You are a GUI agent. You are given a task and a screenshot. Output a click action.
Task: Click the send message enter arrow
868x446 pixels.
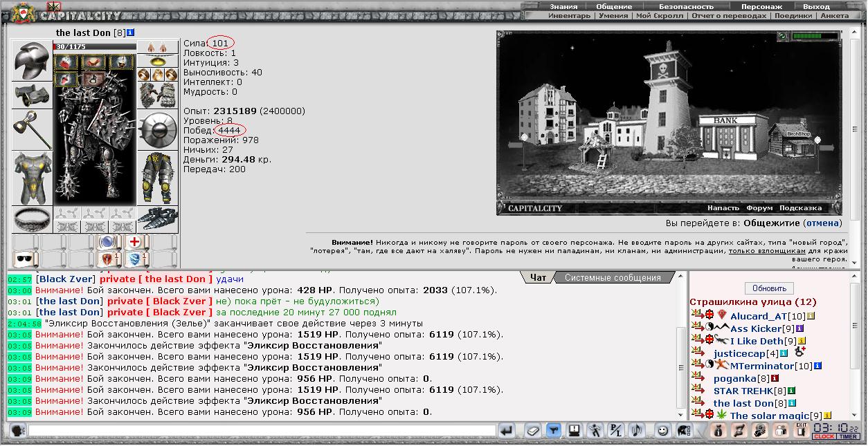507,431
